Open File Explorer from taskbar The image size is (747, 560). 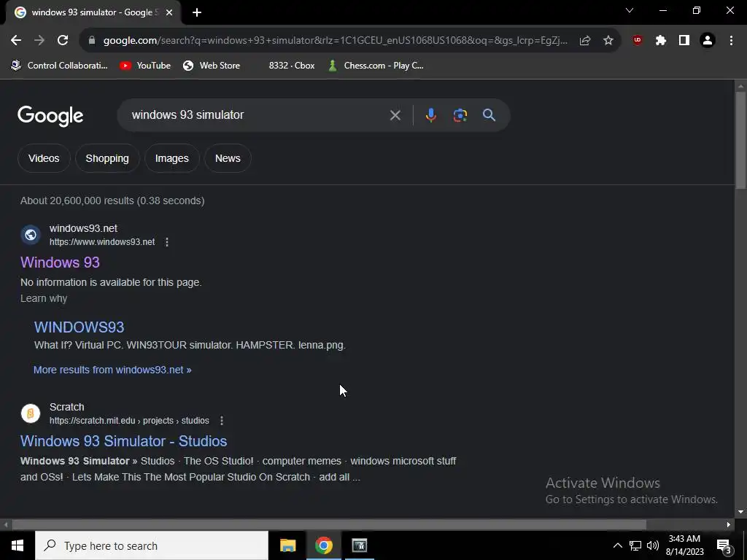tap(287, 545)
